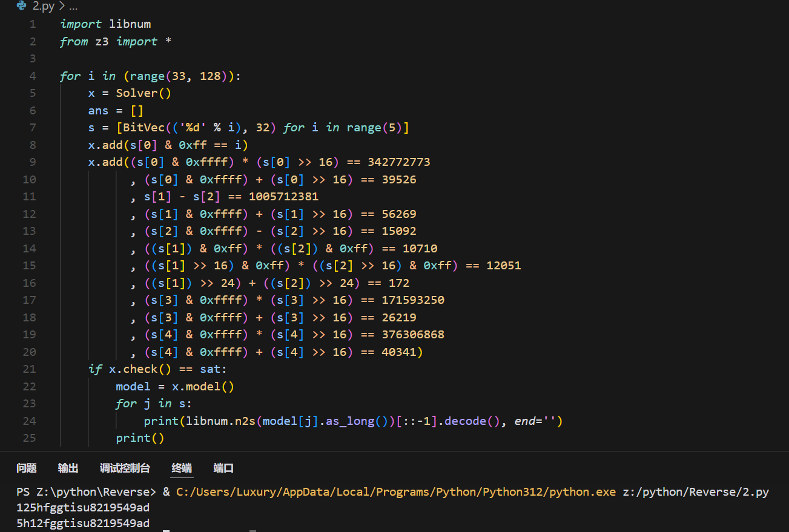Click the z:/python/Reverse/2.py path in terminal
This screenshot has height=532, width=789.
coord(696,491)
